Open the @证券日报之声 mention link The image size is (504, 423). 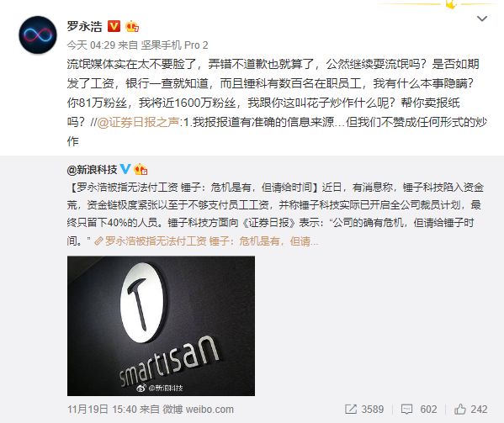pyautogui.click(x=138, y=122)
